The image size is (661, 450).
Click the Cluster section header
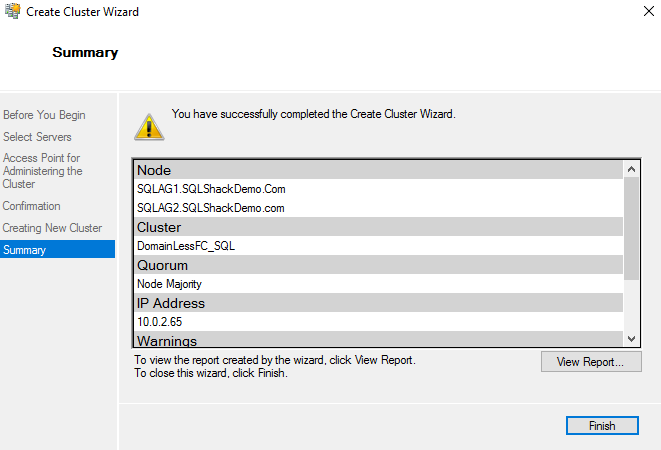pyautogui.click(x=378, y=227)
